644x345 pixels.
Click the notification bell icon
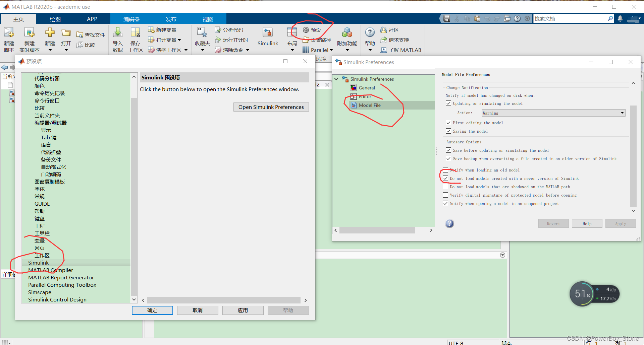click(x=620, y=18)
